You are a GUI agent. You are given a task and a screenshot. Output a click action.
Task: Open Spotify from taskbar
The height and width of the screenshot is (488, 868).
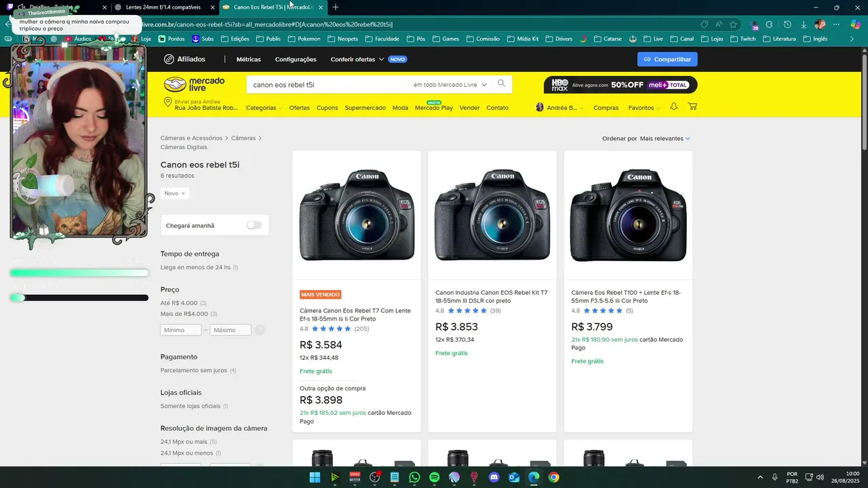click(434, 477)
